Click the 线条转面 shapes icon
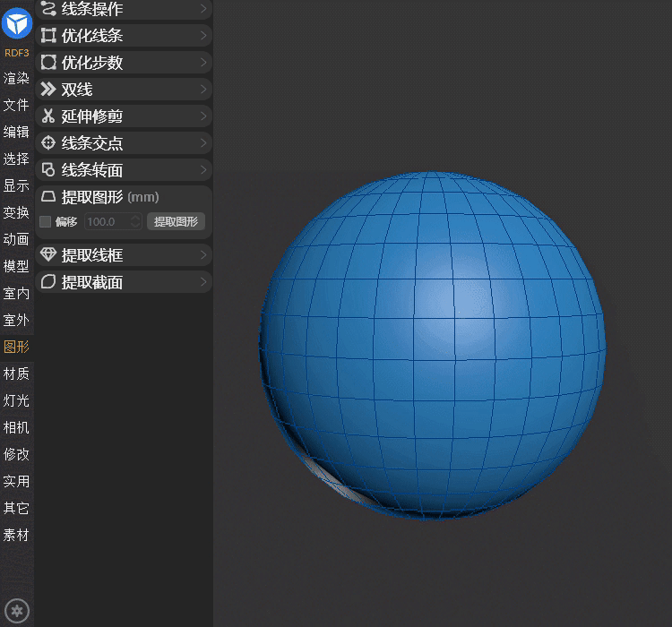Screen dimensions: 672x627 tap(48, 169)
